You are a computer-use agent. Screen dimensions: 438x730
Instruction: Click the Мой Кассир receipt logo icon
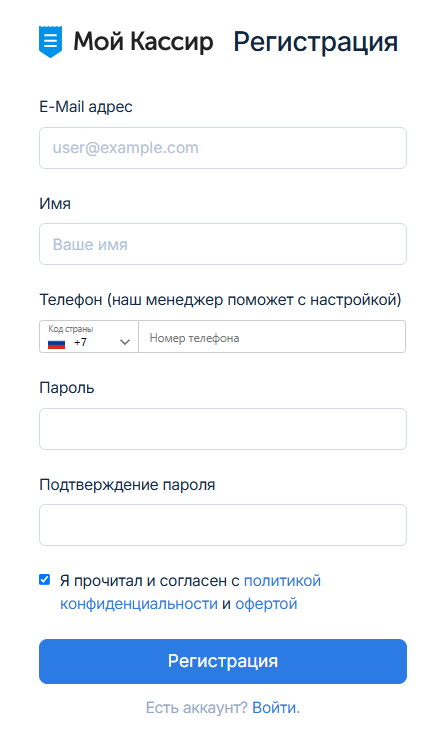(x=50, y=42)
